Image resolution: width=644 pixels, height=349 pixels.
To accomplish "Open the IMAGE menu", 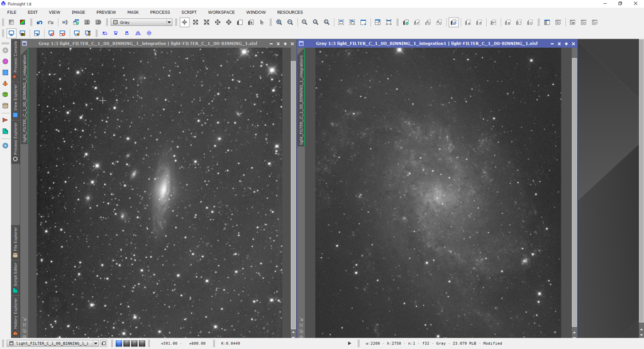I will tap(78, 13).
